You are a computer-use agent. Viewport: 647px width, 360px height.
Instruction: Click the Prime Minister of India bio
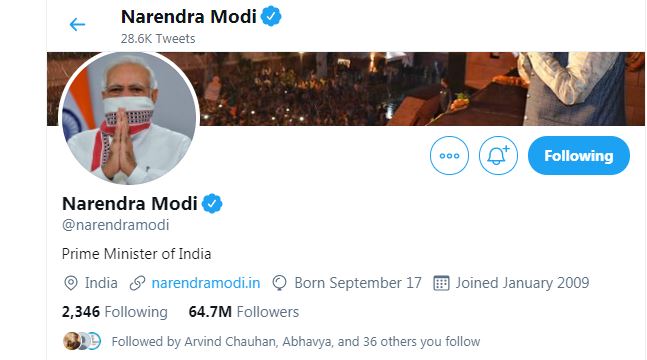(x=137, y=253)
